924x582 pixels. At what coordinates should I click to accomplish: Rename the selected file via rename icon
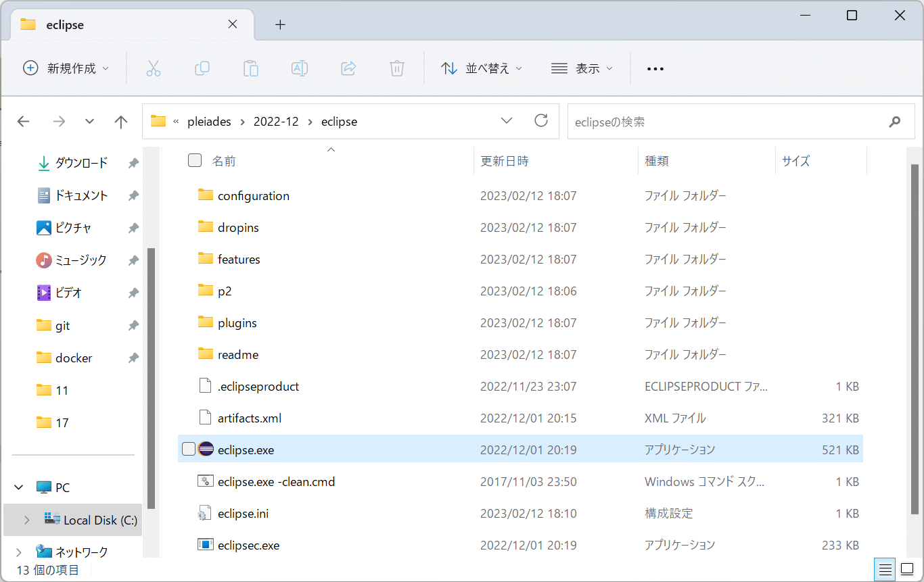(300, 68)
